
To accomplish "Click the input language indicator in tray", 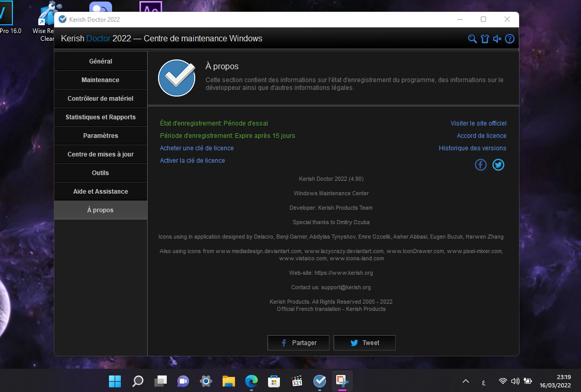I will tap(483, 383).
